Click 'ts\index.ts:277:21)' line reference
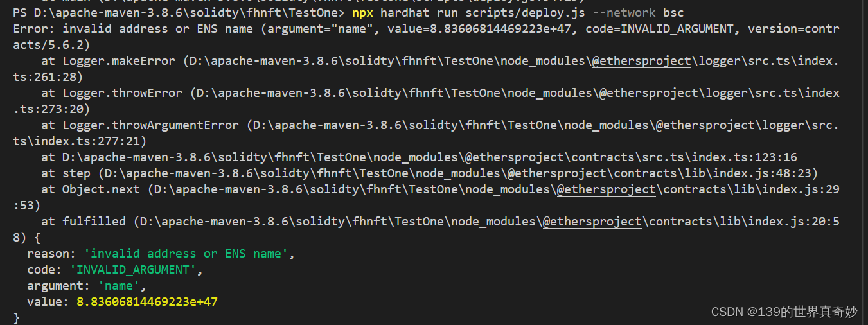 [80, 141]
